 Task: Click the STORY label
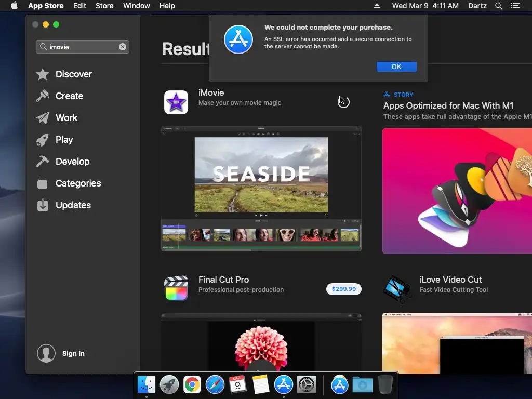403,95
